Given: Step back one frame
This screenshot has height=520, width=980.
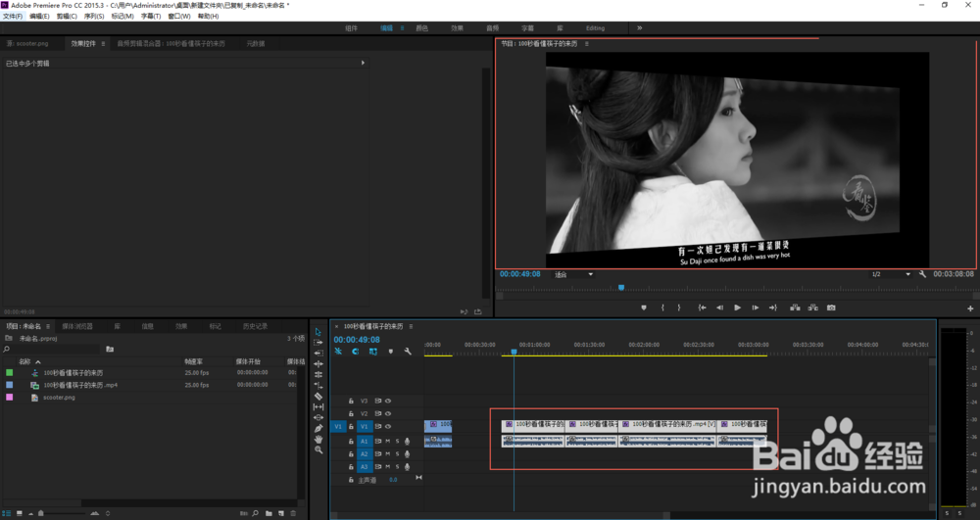Looking at the screenshot, I should (719, 307).
